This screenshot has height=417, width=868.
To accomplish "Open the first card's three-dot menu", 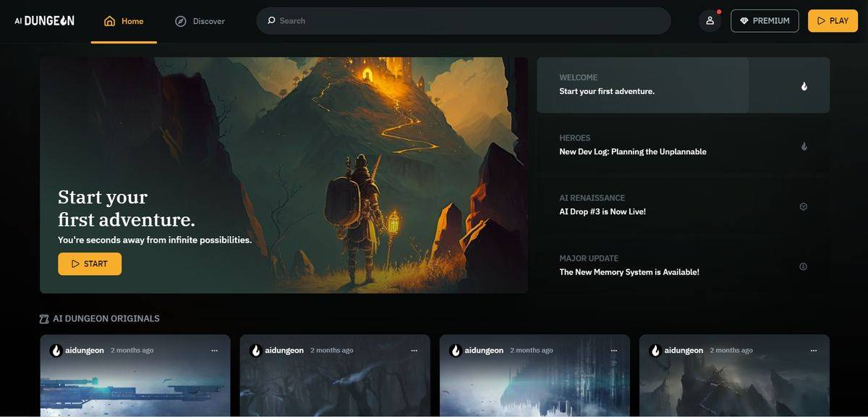I will tap(214, 350).
